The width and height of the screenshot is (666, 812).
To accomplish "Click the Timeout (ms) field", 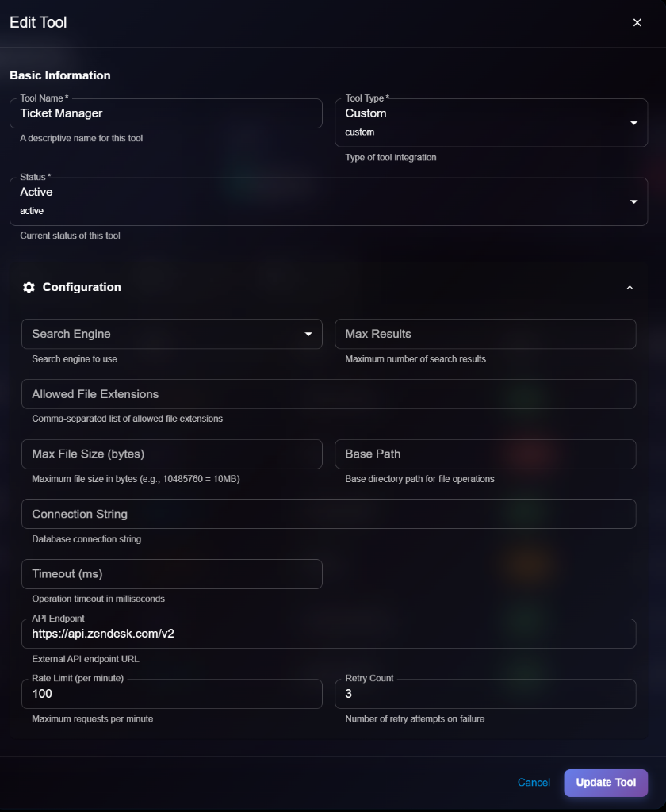I will (x=172, y=574).
